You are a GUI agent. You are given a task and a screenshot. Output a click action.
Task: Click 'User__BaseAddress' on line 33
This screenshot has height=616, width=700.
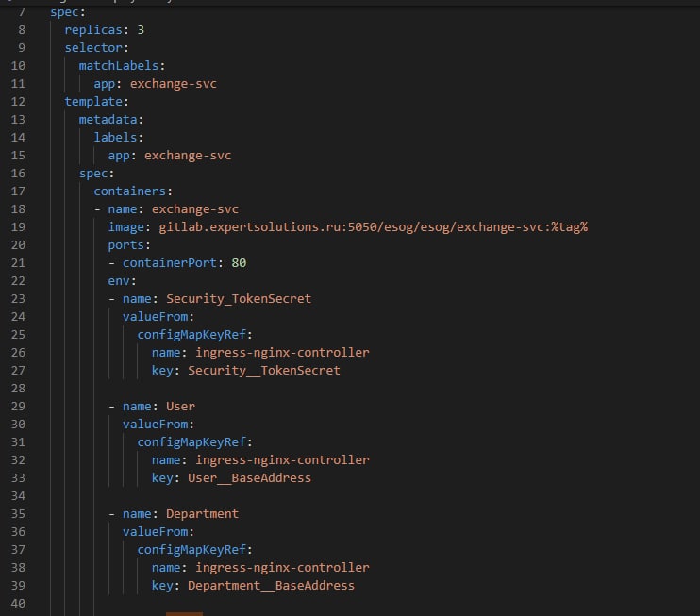point(249,477)
